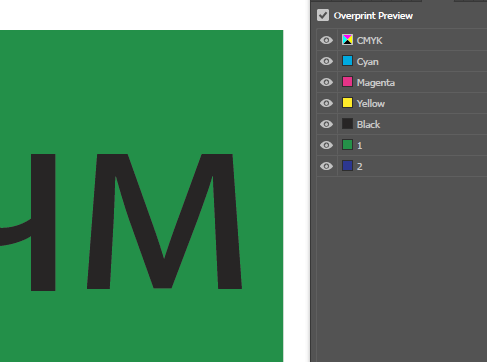Image resolution: width=487 pixels, height=362 pixels.
Task: Click the Yellow color swatch
Action: (347, 103)
